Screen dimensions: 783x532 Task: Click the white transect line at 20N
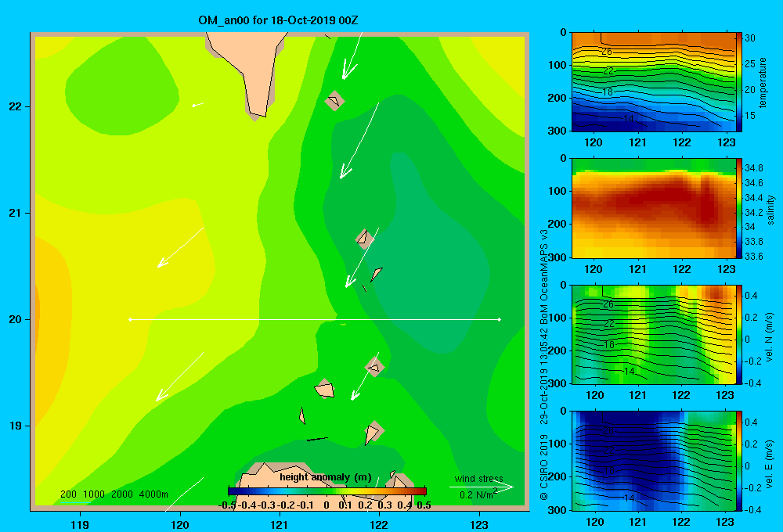coord(315,319)
